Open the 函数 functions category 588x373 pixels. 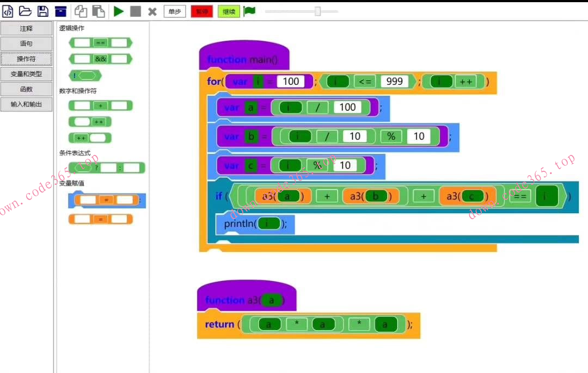pyautogui.click(x=26, y=89)
